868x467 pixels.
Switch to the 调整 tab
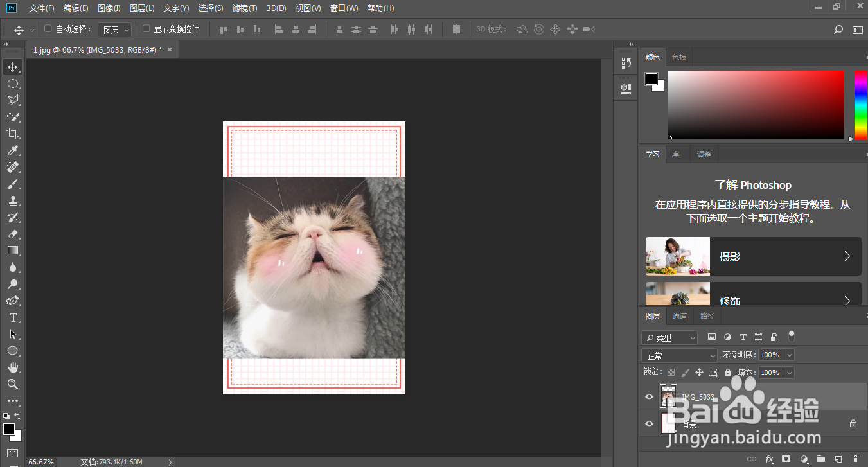pyautogui.click(x=704, y=154)
